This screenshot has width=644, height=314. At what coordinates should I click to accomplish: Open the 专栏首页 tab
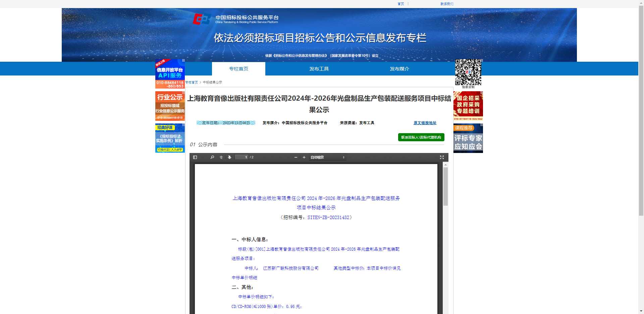[238, 69]
